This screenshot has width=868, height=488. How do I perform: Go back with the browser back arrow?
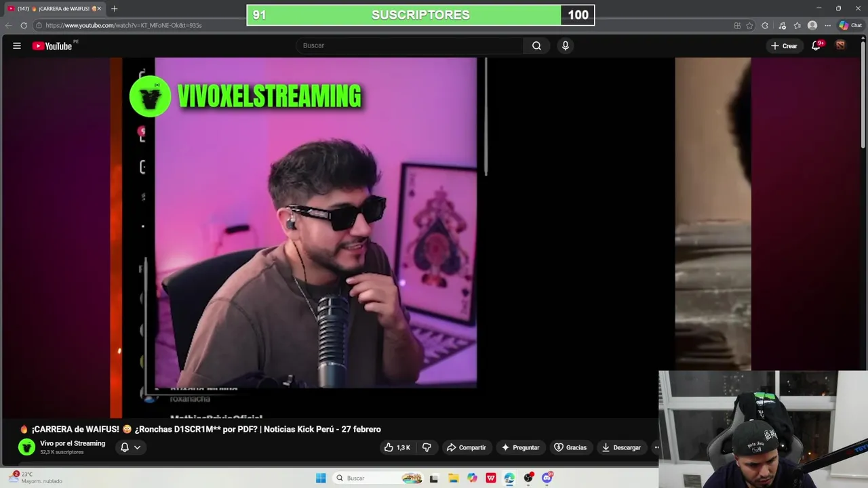click(9, 25)
